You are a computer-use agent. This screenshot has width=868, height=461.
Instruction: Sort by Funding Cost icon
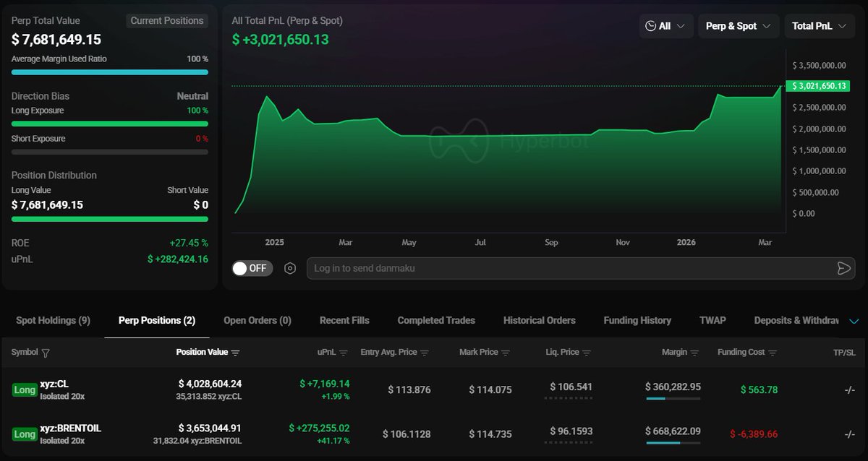point(773,353)
